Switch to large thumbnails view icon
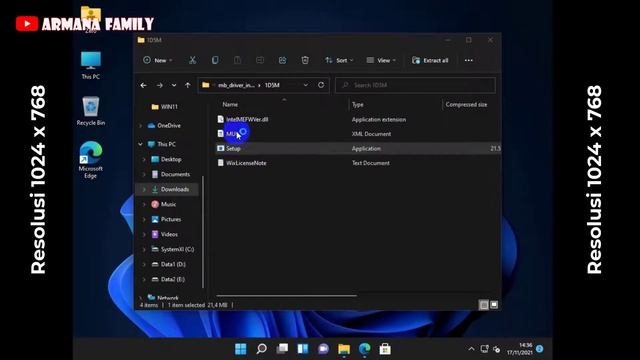Screen dimensions: 640x360 [x=494, y=305]
